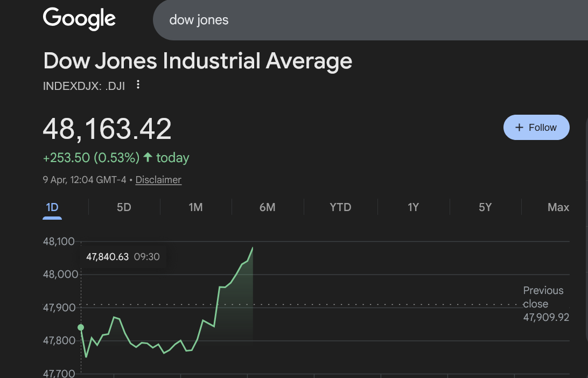
Task: Click the 47,840.63 09:30 chart tooltip
Action: point(123,257)
